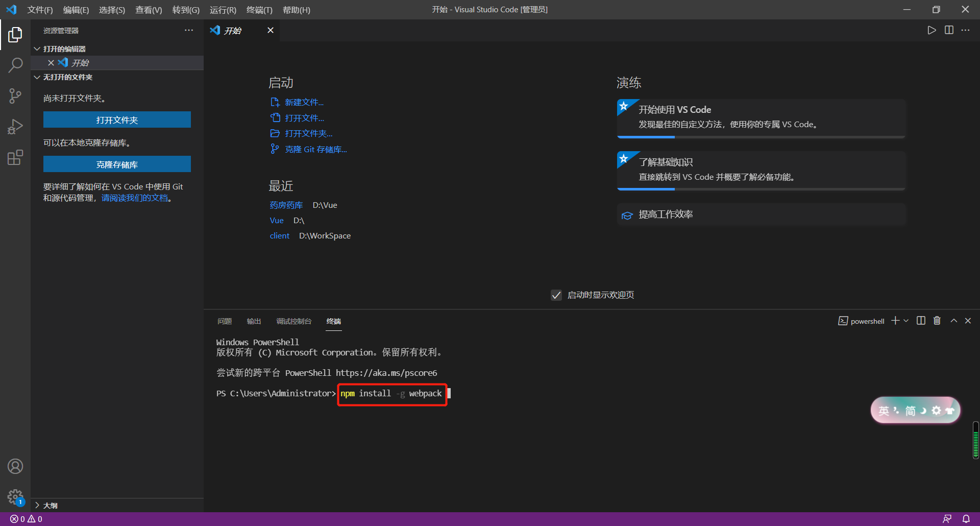Open the Explorer view in the activity bar

coord(15,34)
